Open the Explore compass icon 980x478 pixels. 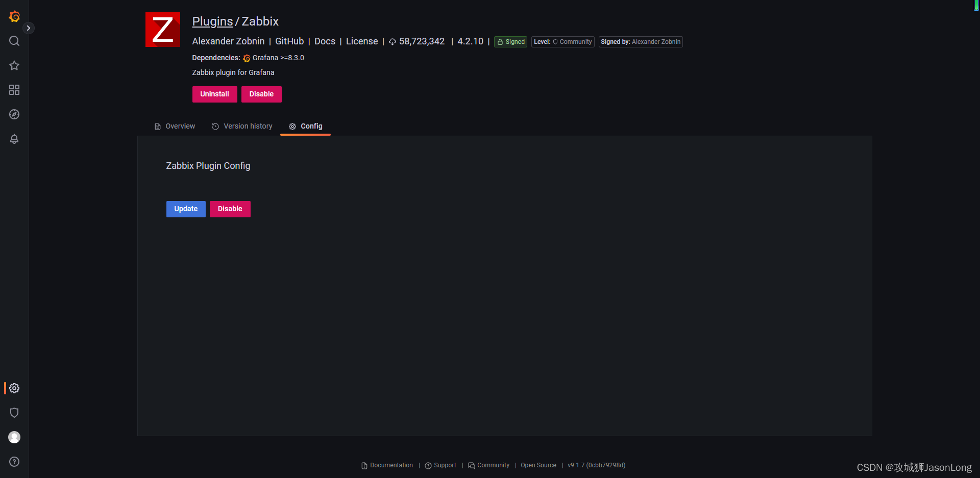(x=14, y=114)
